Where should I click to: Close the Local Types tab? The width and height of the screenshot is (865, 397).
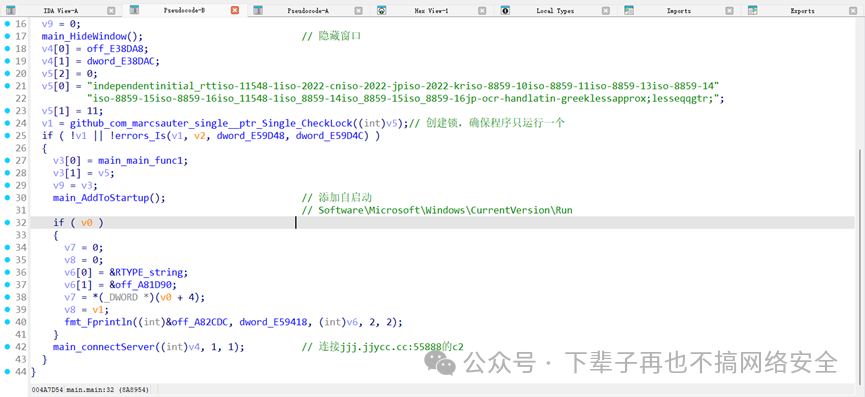point(606,10)
